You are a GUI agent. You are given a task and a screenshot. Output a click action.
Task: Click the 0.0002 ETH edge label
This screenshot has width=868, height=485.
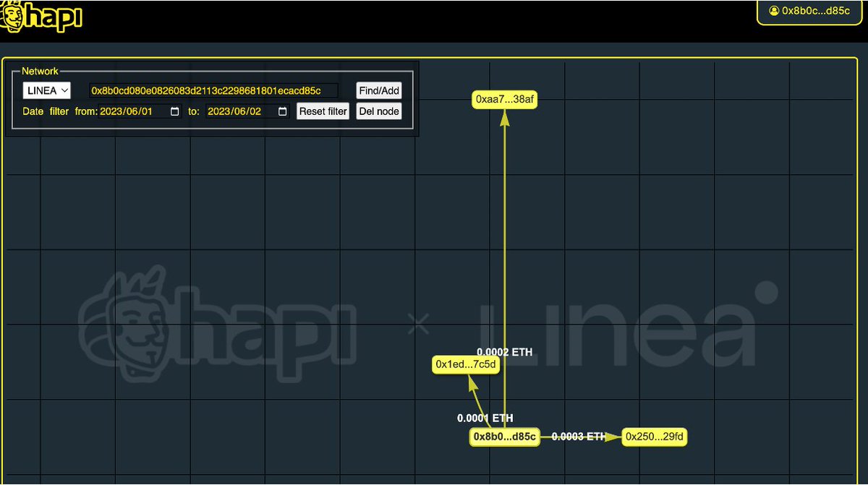(504, 352)
